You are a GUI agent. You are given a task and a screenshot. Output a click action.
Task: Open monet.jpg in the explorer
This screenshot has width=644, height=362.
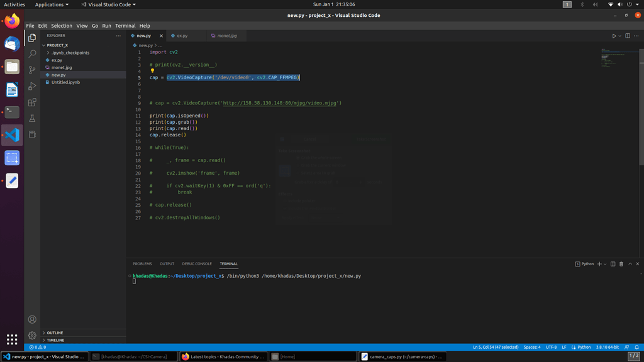pyautogui.click(x=62, y=67)
